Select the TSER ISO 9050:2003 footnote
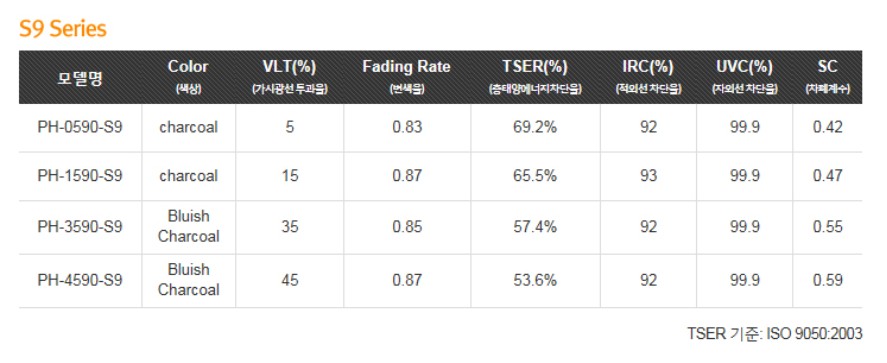The width and height of the screenshot is (887, 363). pyautogui.click(x=775, y=334)
